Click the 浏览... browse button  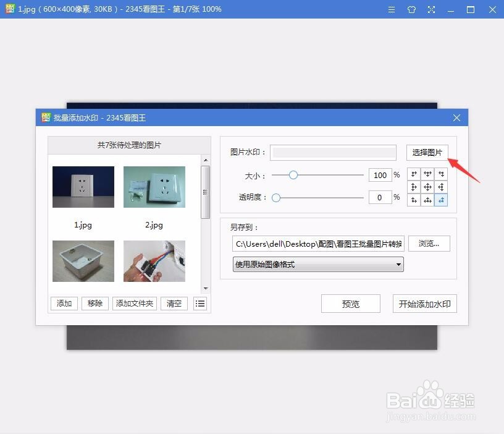point(429,244)
